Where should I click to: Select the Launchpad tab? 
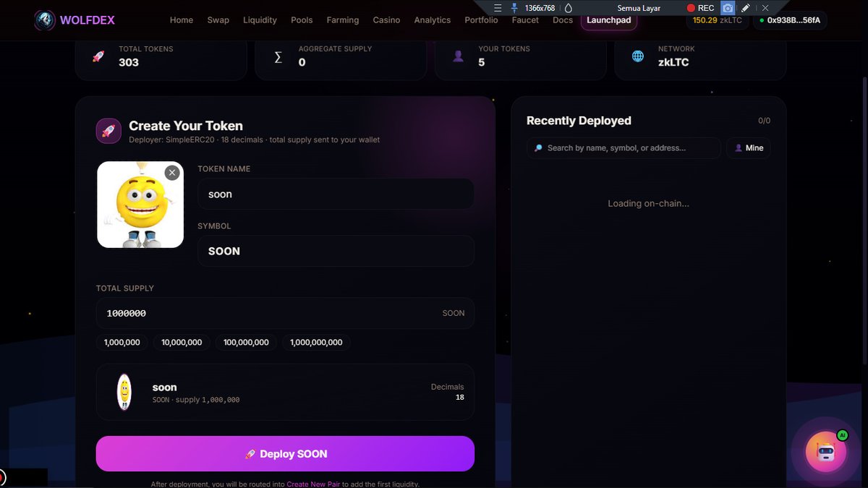pyautogui.click(x=609, y=20)
